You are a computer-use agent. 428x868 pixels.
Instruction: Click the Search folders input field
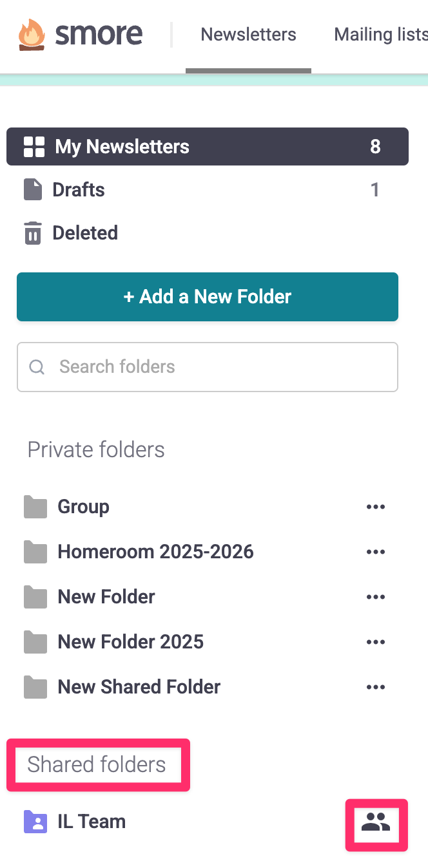coord(219,367)
